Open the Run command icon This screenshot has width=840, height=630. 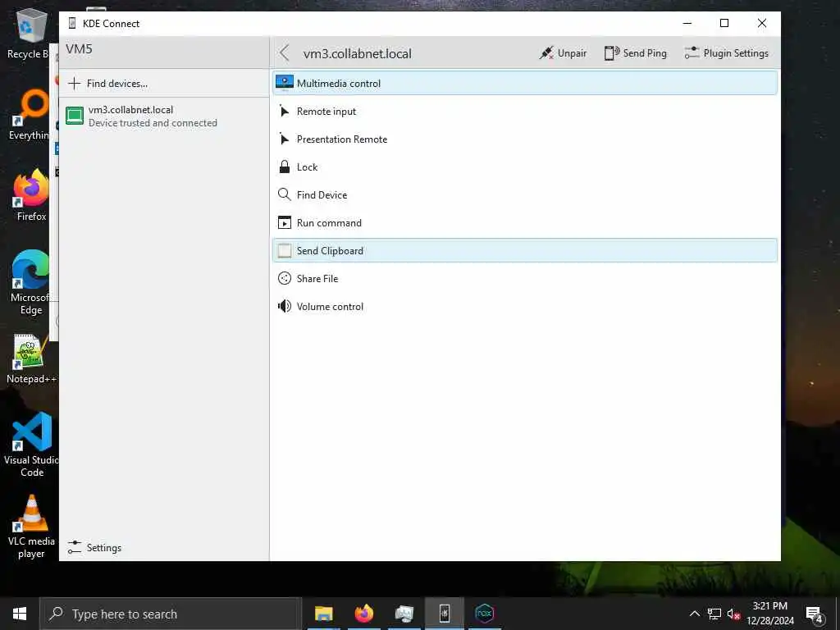coord(284,222)
